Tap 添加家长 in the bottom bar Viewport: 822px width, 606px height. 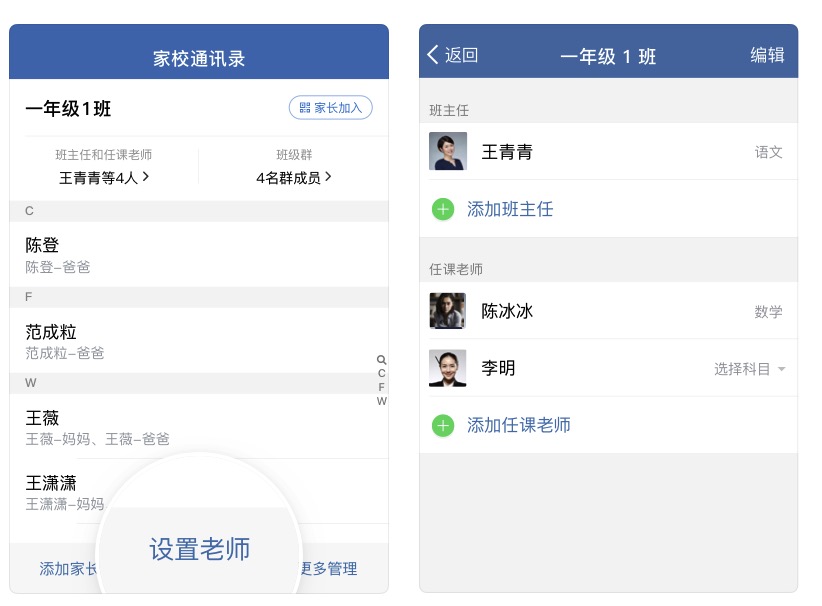(x=68, y=568)
